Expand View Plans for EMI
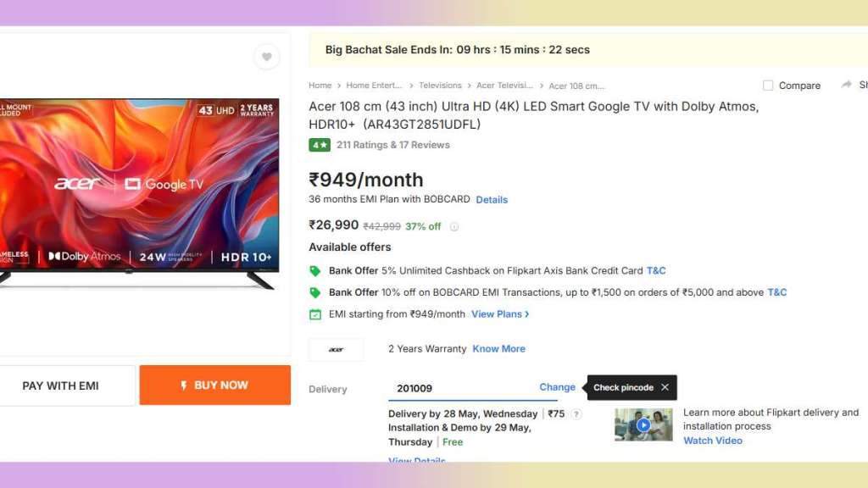The width and height of the screenshot is (868, 488). pyautogui.click(x=500, y=314)
